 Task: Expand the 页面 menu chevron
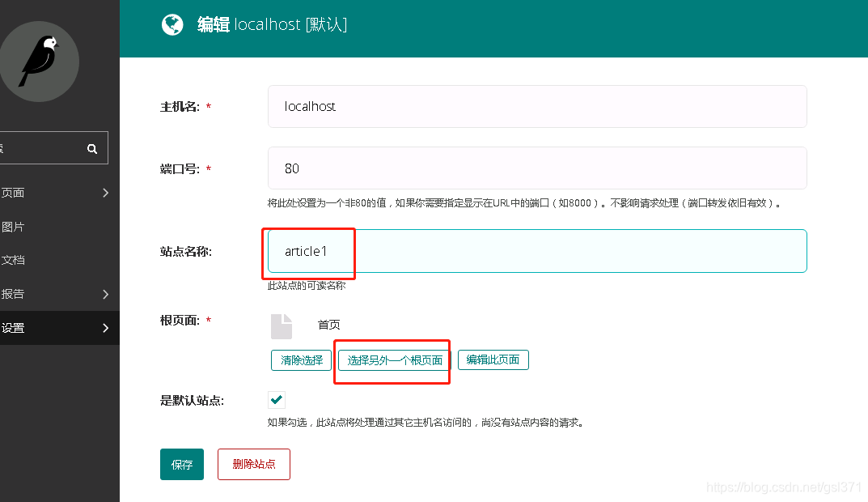(106, 193)
